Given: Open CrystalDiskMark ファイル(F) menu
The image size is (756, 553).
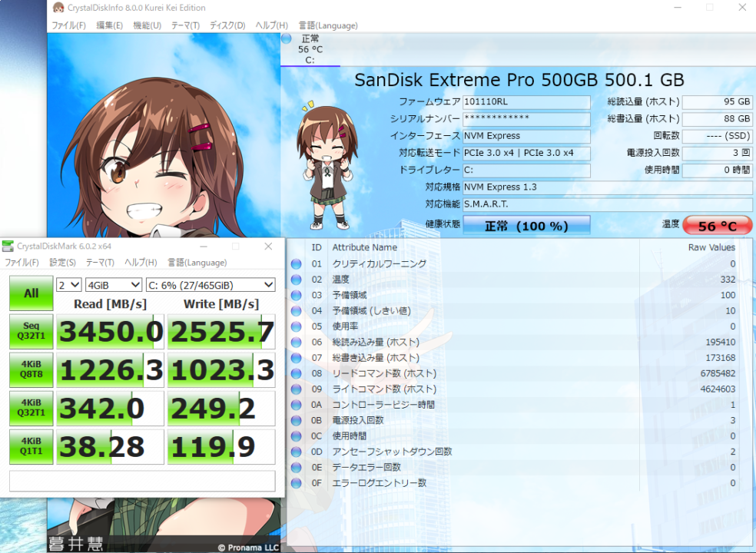Looking at the screenshot, I should pyautogui.click(x=22, y=262).
